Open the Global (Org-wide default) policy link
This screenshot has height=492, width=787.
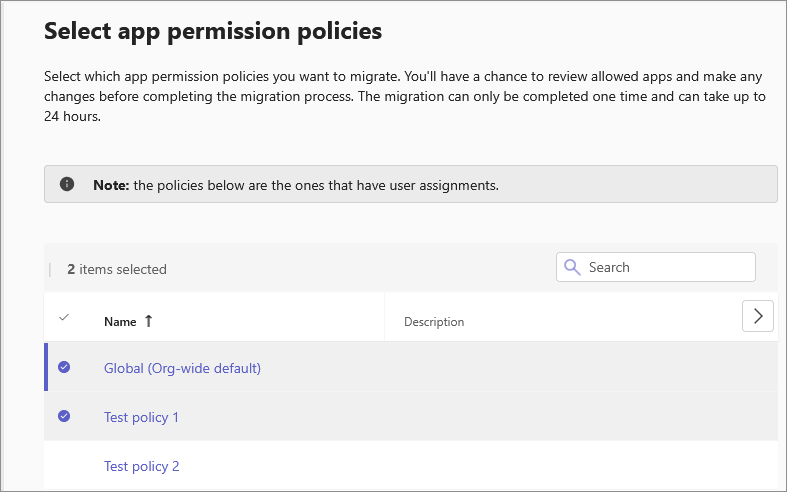[x=182, y=368]
